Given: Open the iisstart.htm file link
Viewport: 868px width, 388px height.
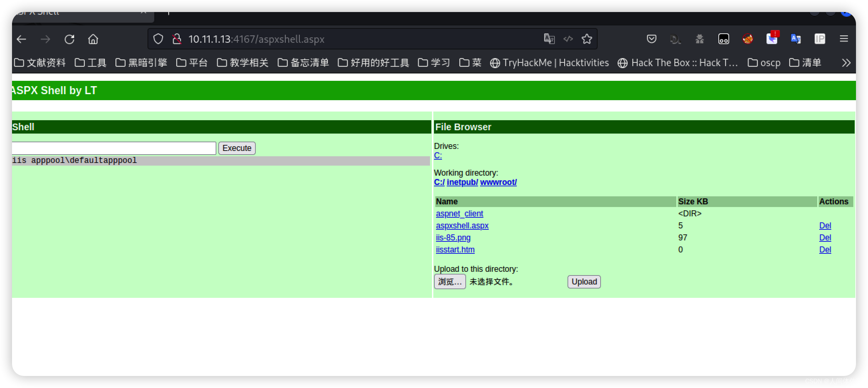Looking at the screenshot, I should [x=455, y=250].
